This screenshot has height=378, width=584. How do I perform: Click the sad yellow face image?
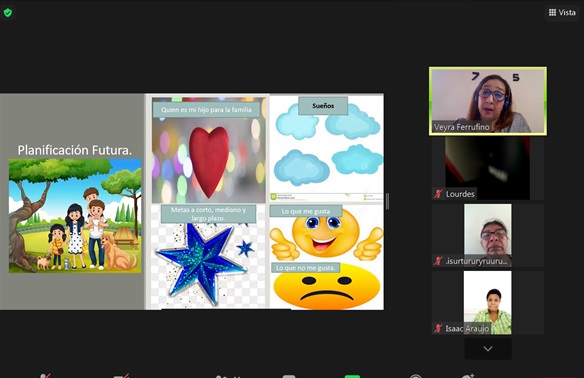pyautogui.click(x=327, y=287)
